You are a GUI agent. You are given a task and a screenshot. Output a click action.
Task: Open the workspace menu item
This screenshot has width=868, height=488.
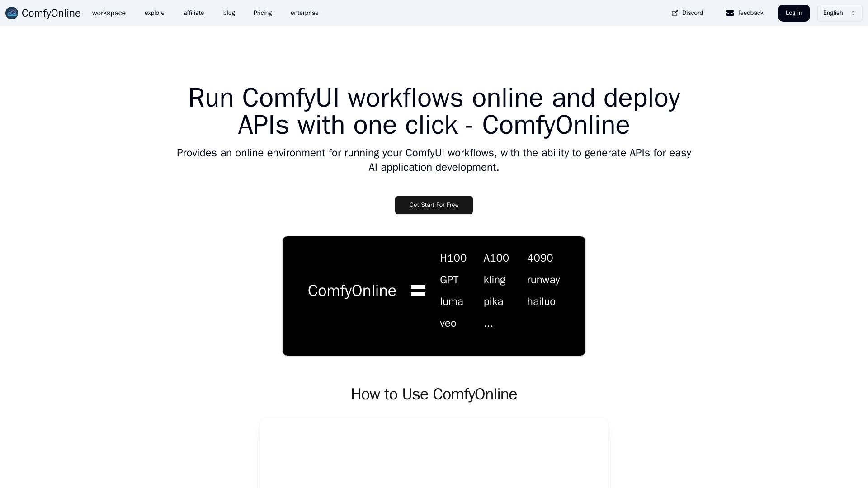(109, 13)
